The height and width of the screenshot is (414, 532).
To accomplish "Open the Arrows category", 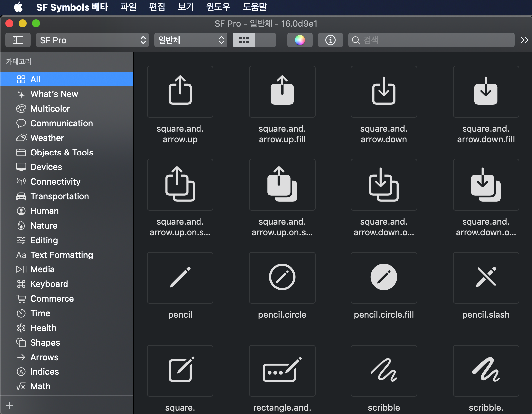I will [66, 357].
